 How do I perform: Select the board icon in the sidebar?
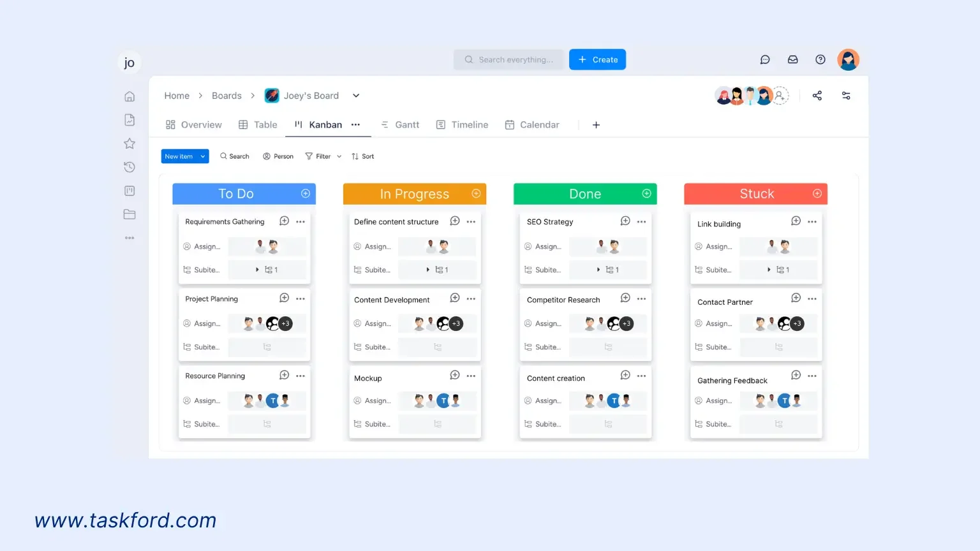(x=130, y=191)
